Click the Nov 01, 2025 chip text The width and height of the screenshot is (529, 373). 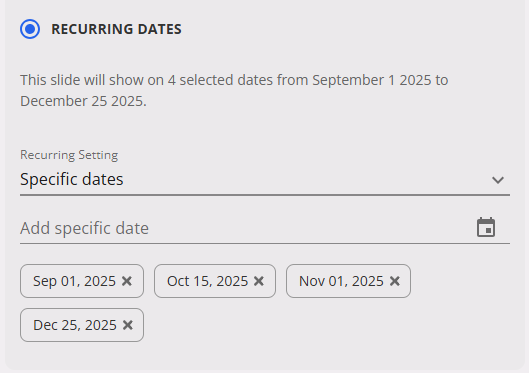341,281
